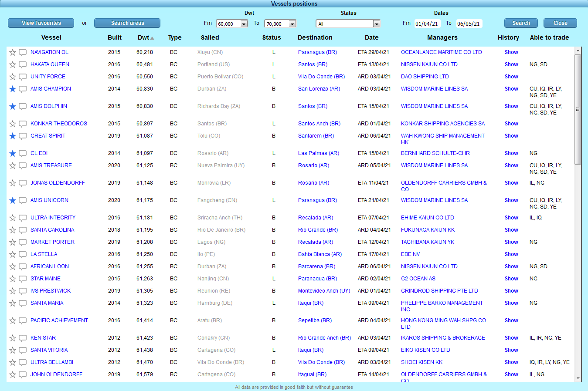
Task: Click the Destination column header
Action: [x=315, y=38]
